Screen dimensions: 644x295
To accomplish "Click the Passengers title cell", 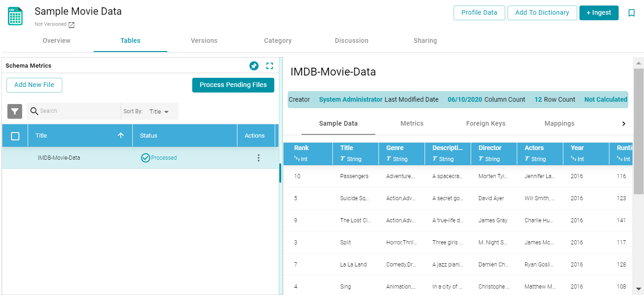I will (x=354, y=176).
